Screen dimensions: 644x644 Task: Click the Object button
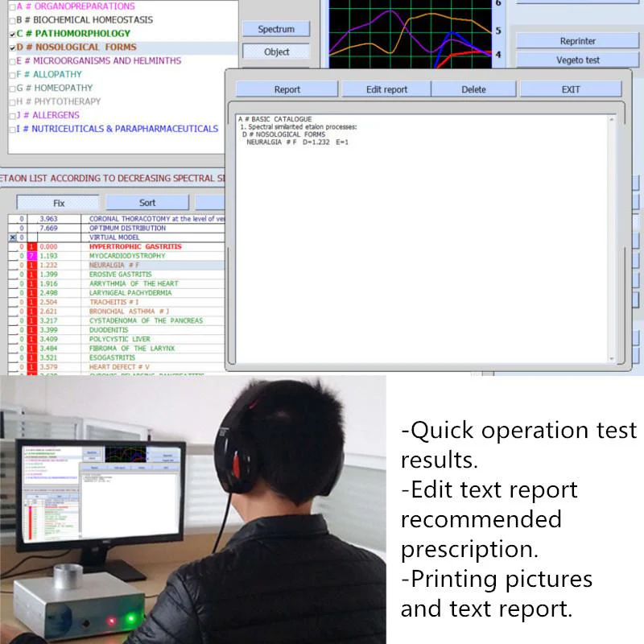[x=276, y=52]
